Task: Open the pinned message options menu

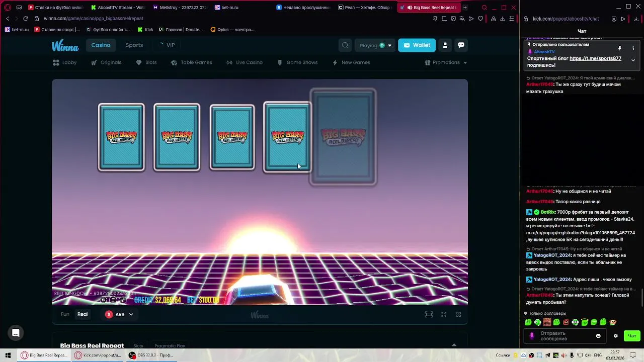Action: point(633,48)
